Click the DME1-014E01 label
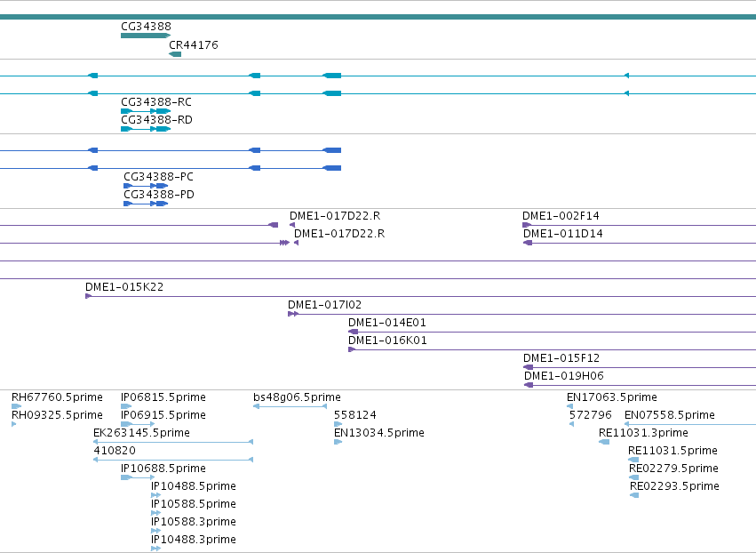 click(x=387, y=323)
